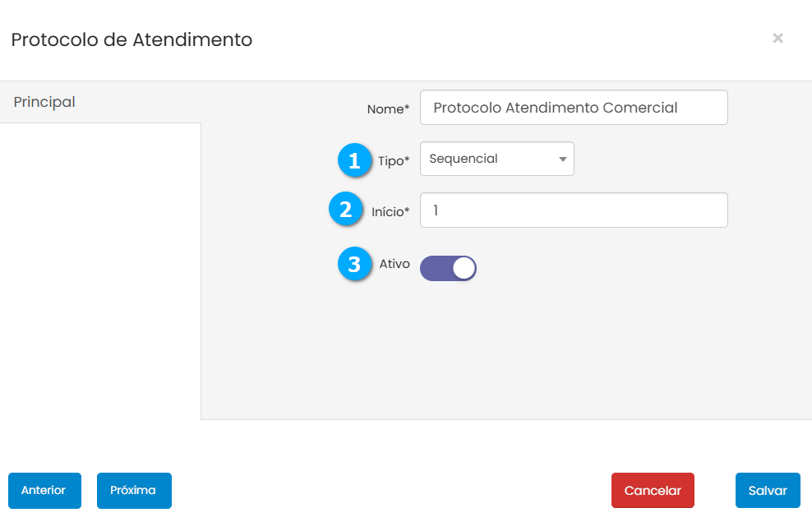Go back with the Anterior button
812x522 pixels.
(x=44, y=491)
